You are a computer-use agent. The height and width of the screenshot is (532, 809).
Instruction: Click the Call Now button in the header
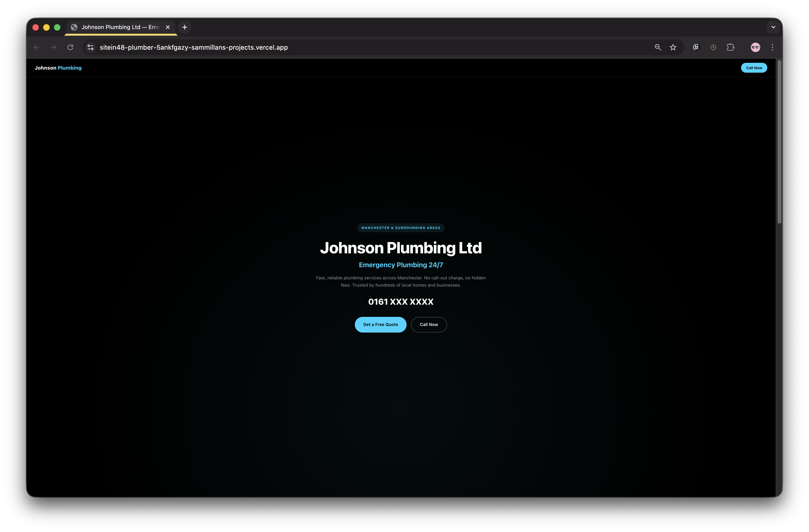pyautogui.click(x=754, y=68)
